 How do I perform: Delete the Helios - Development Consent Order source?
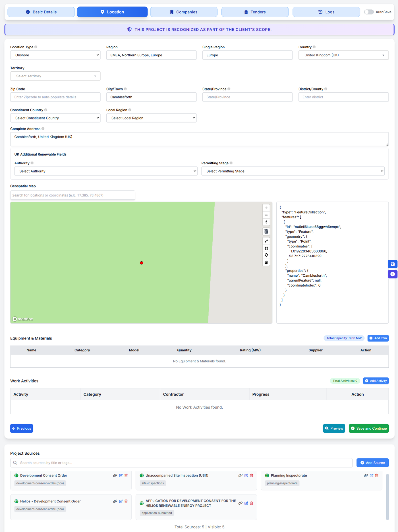126,501
